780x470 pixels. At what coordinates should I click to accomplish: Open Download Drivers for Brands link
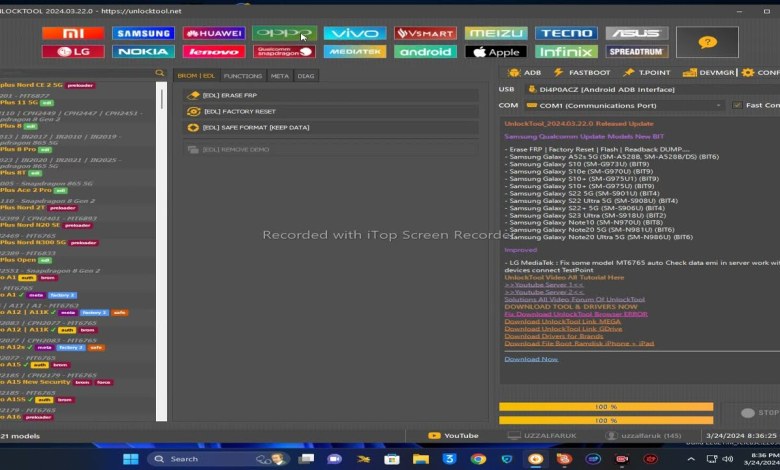click(x=554, y=336)
